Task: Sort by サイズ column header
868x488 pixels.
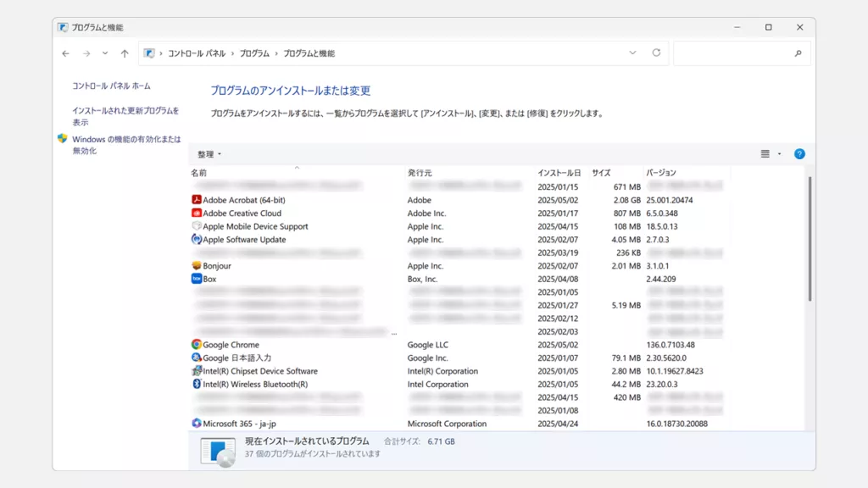Action: click(x=615, y=173)
